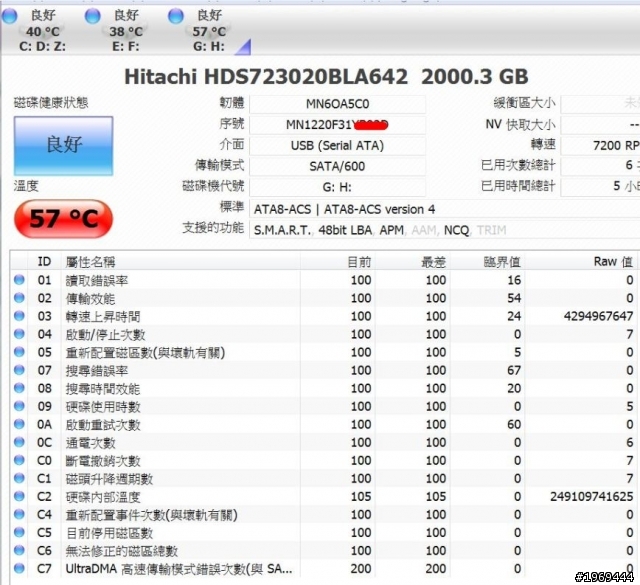Viewport: 640px width, 585px height.
Task: Click blue status orb for G: H: disk
Action: coord(176,16)
